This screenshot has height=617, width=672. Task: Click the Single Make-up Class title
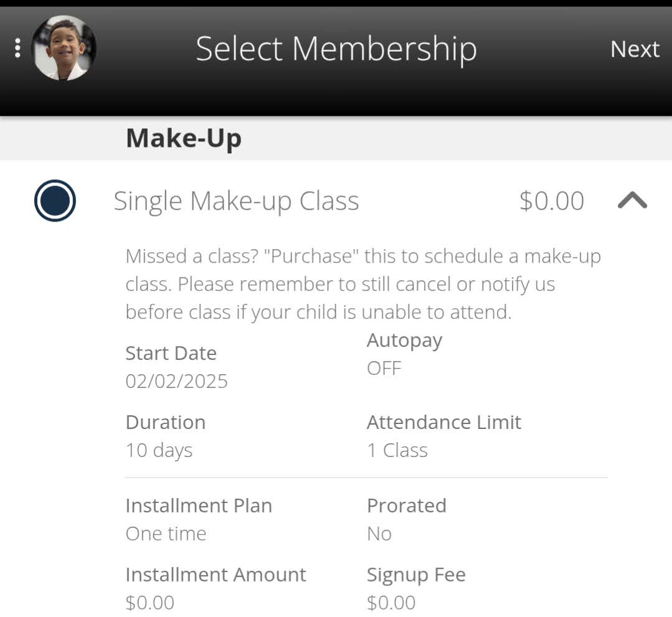[x=236, y=201]
